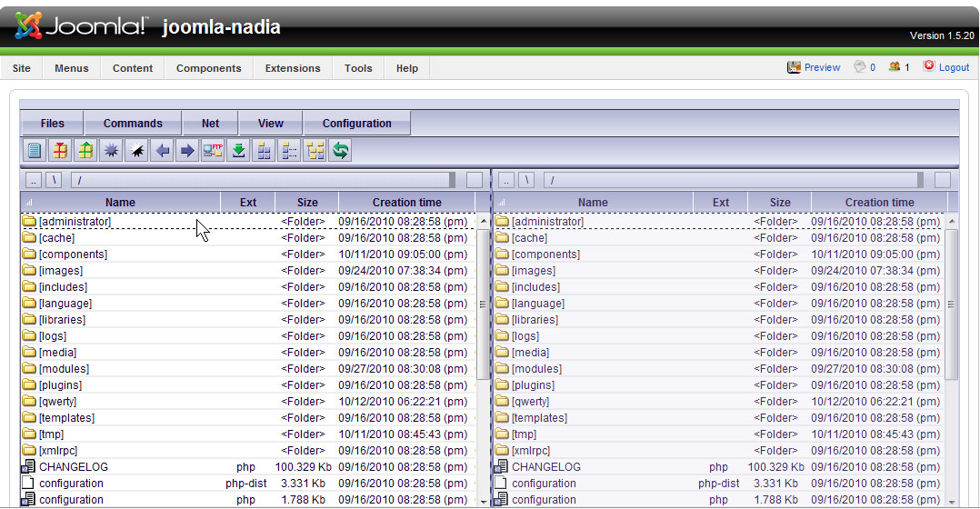The width and height of the screenshot is (980, 509).
Task: Click the Logout link
Action: click(954, 67)
